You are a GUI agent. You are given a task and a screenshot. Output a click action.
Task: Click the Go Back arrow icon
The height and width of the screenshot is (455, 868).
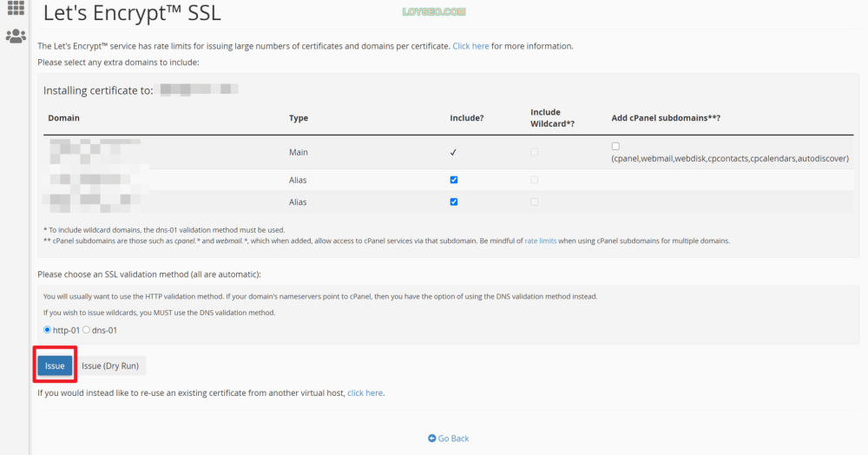coord(431,439)
